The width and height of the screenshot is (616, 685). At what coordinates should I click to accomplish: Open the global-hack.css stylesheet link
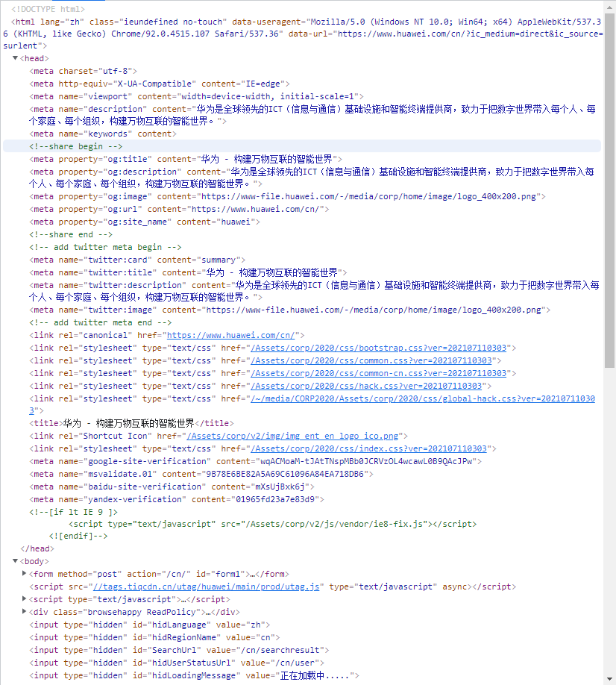pos(423,398)
